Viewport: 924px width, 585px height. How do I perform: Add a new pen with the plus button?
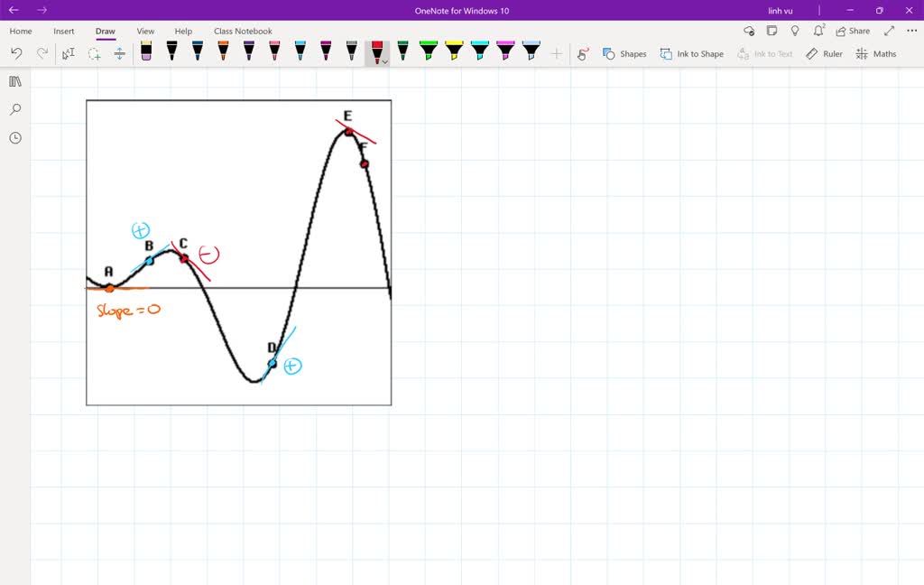coord(556,52)
